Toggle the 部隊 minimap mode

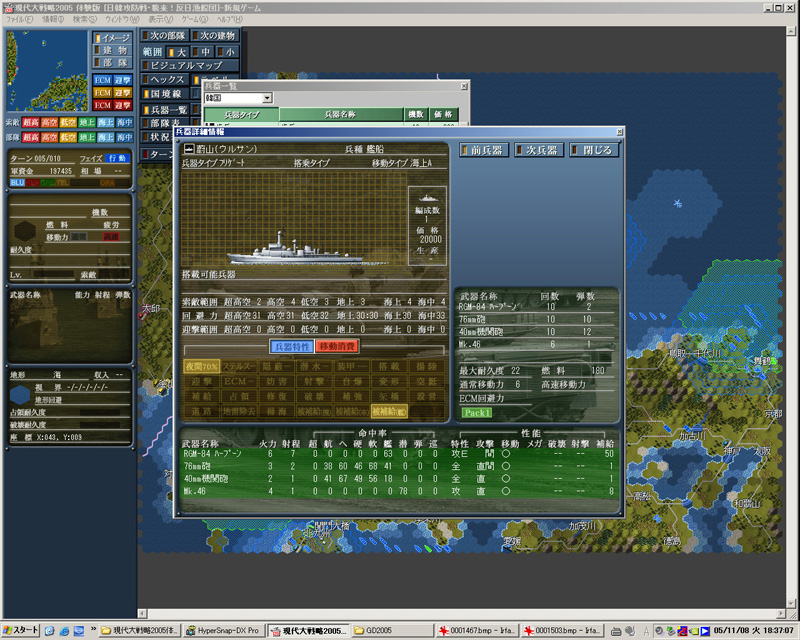pos(113,62)
